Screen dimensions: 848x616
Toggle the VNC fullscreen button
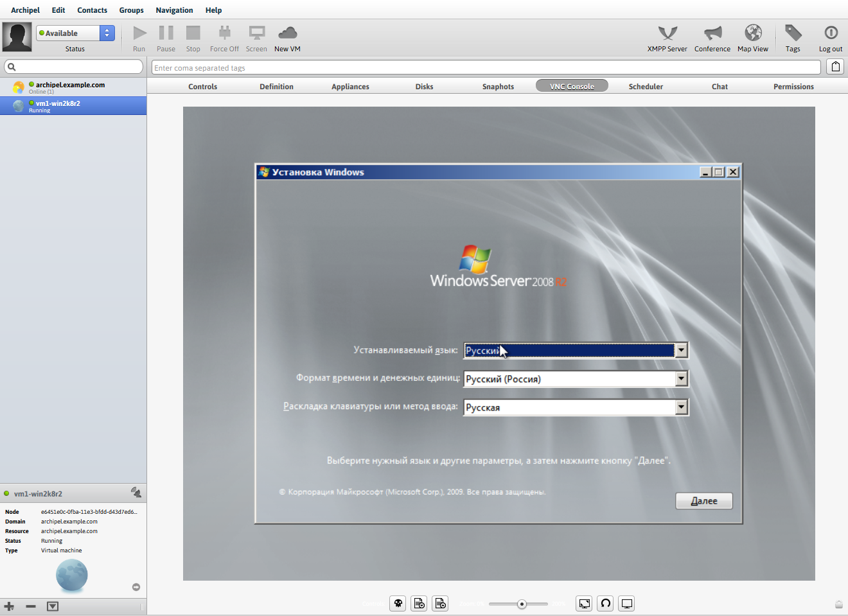(585, 603)
